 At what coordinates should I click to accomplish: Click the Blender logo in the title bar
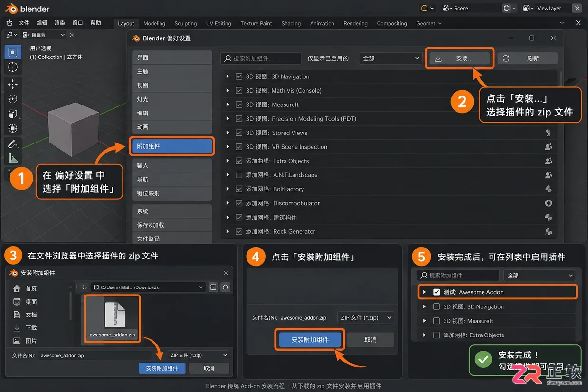11,9
